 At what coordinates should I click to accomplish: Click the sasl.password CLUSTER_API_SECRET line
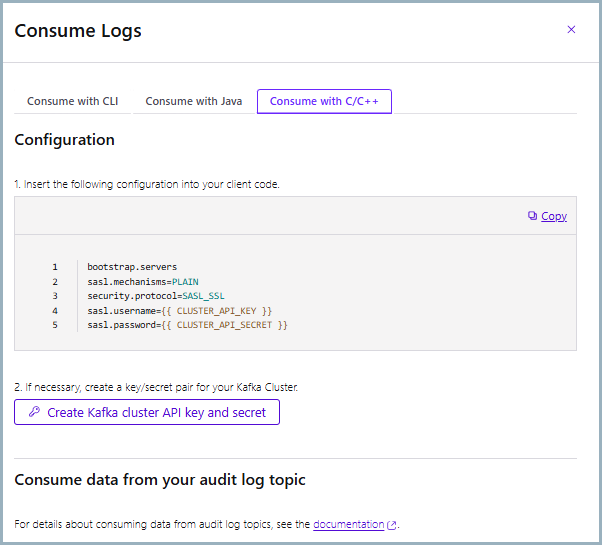187,325
